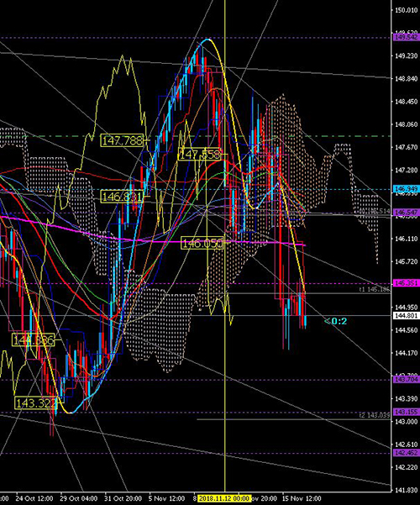Click the 143.000 price scale value

point(407,422)
